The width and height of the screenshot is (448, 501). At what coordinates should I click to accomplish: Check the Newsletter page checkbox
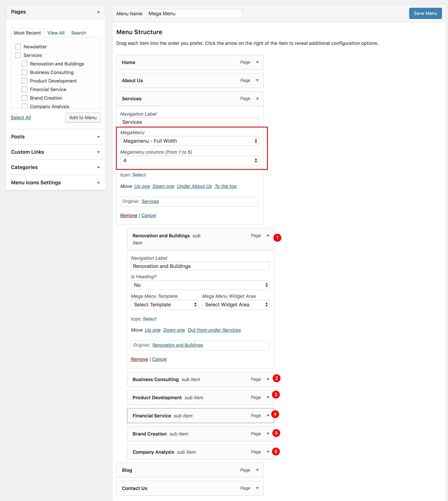click(18, 47)
